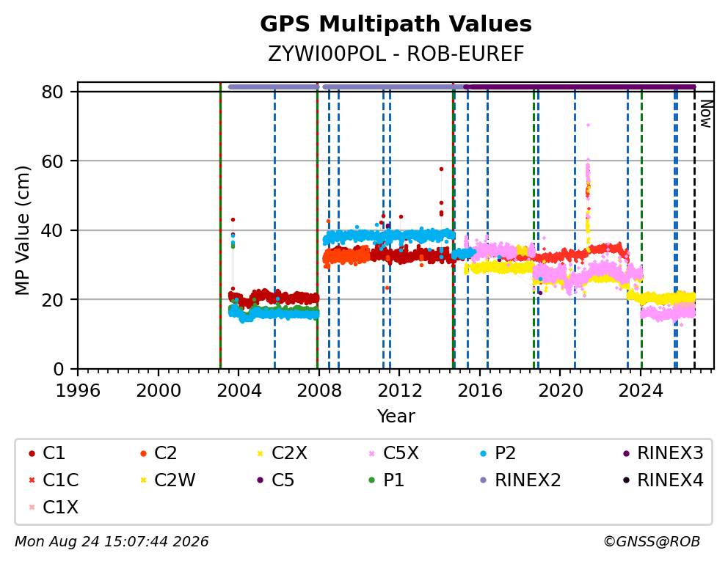Select the C1C legend label
The image size is (728, 564).
tap(61, 480)
